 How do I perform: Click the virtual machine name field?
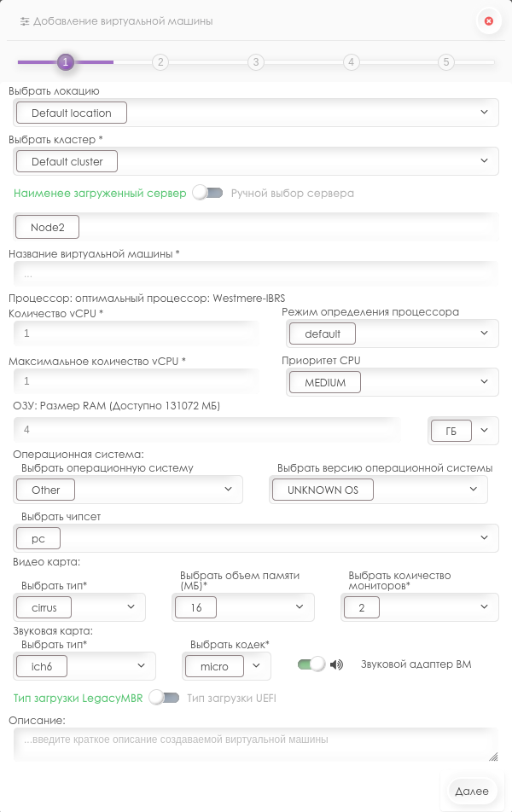tap(256, 275)
